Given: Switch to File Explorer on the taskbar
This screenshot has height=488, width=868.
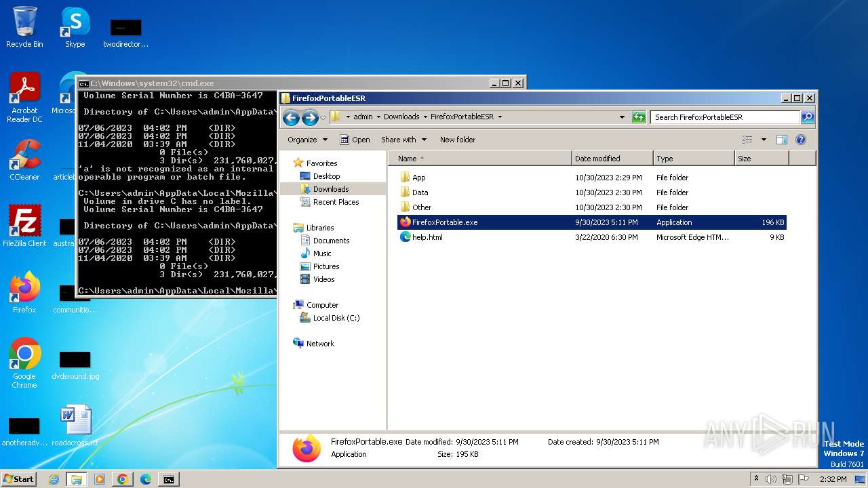Looking at the screenshot, I should point(76,479).
